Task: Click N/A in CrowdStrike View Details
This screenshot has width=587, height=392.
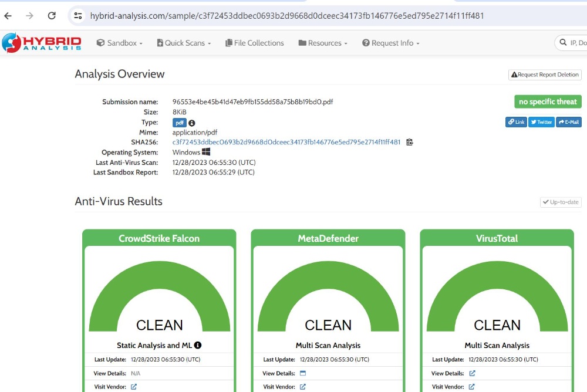Action: pyautogui.click(x=136, y=373)
